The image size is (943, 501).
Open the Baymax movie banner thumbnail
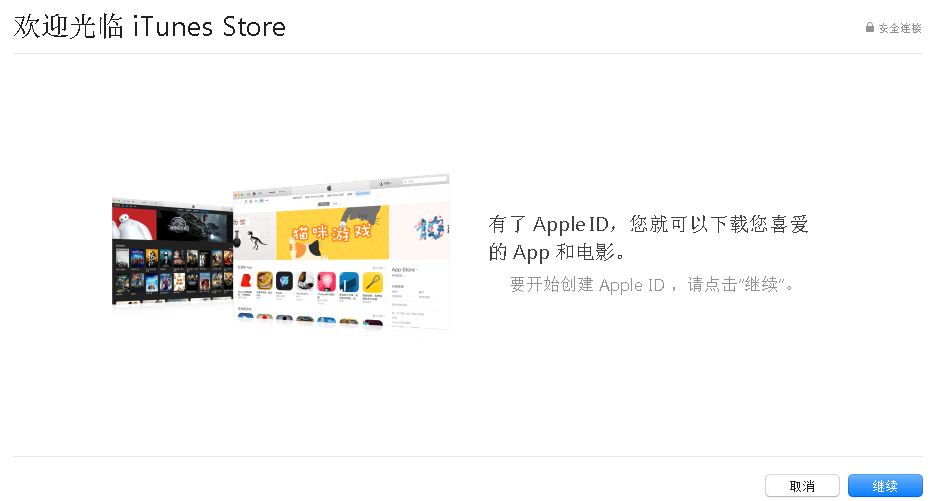pyautogui.click(x=134, y=222)
